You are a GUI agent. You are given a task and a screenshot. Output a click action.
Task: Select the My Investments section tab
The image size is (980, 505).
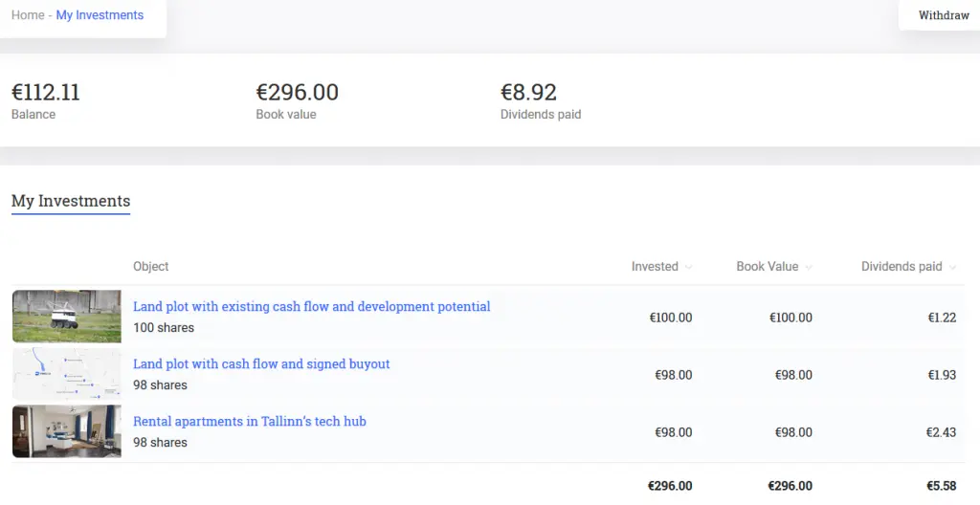[71, 201]
